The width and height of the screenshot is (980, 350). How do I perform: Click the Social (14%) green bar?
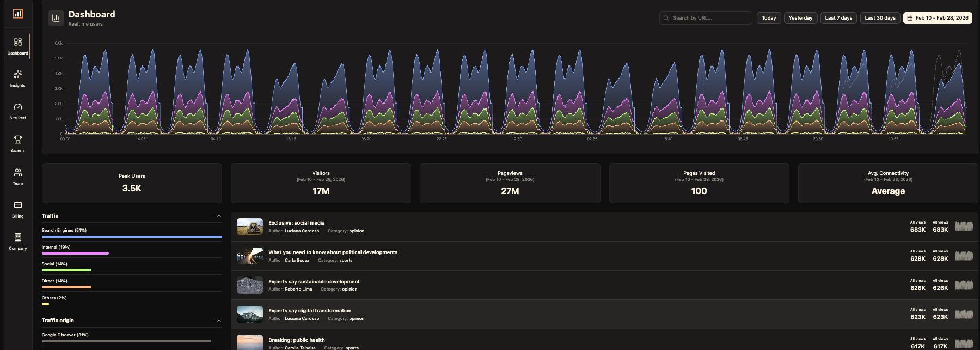point(66,270)
